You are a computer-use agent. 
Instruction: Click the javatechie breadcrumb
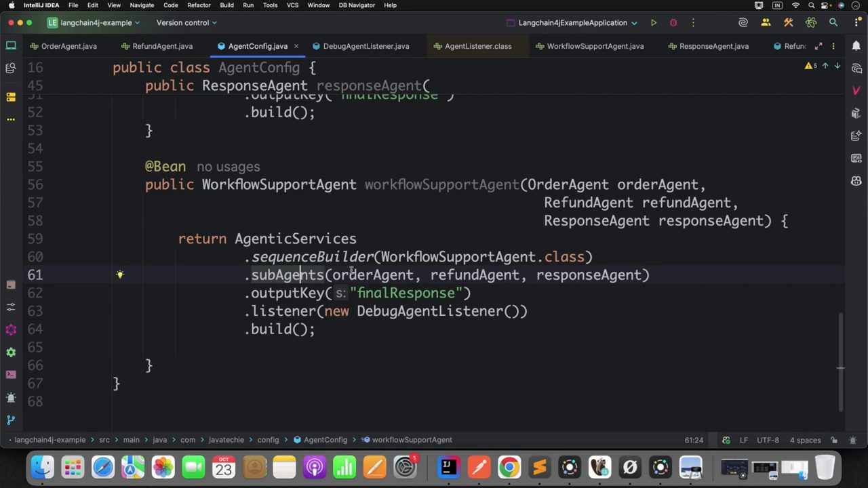pos(226,440)
